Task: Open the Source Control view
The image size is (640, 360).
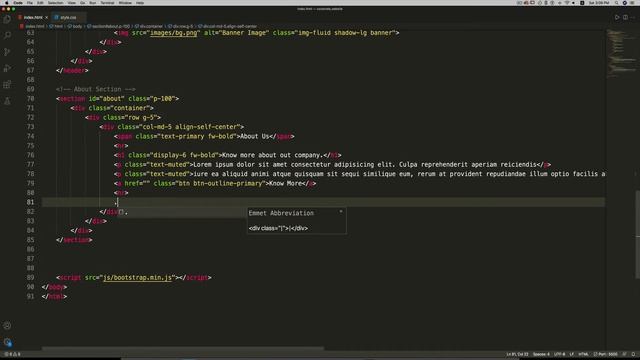Action: tap(7, 52)
